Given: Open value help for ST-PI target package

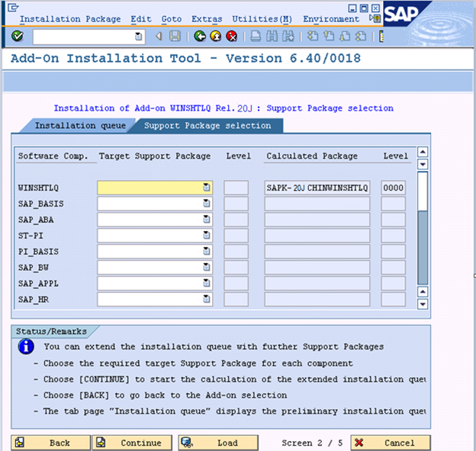Looking at the screenshot, I should pyautogui.click(x=207, y=235).
